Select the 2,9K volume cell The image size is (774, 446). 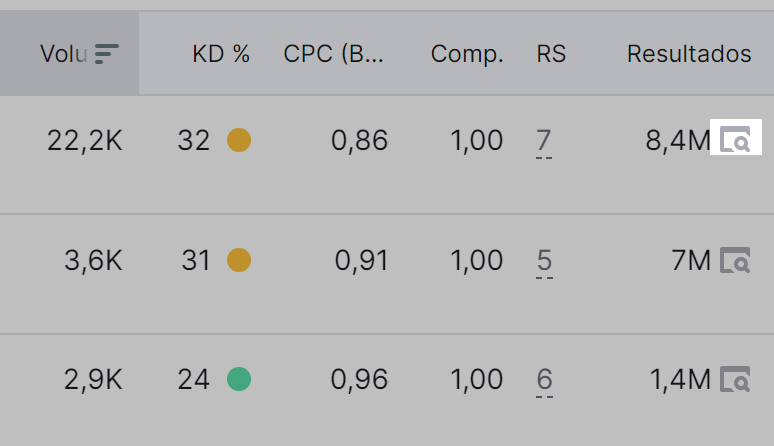coord(93,379)
